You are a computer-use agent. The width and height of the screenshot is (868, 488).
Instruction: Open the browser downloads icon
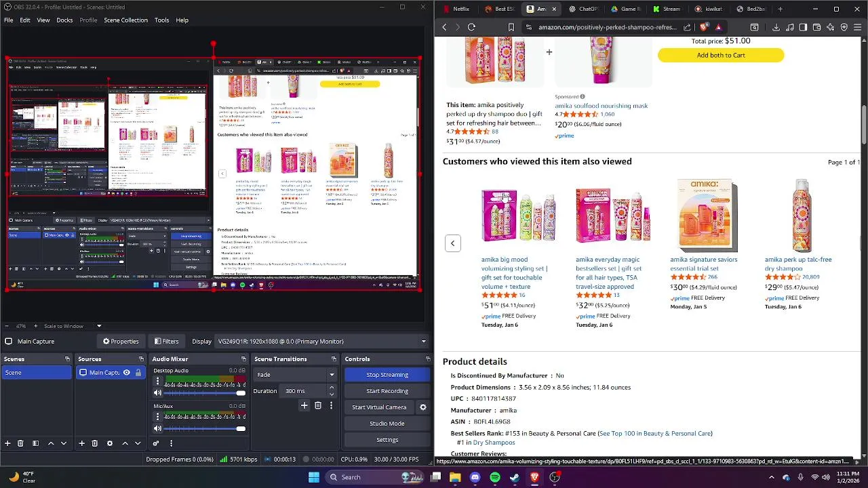776,27
